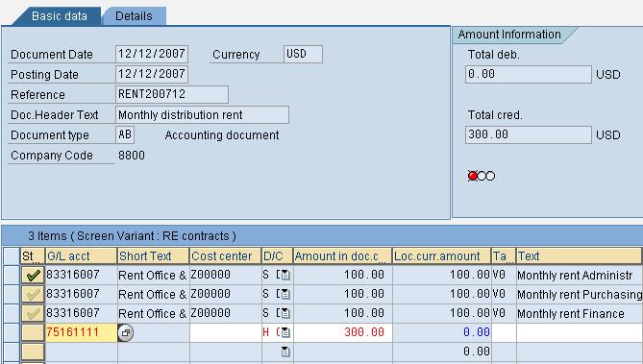Image resolution: width=643 pixels, height=364 pixels.
Task: Click the G/L acct column header
Action: (x=81, y=256)
